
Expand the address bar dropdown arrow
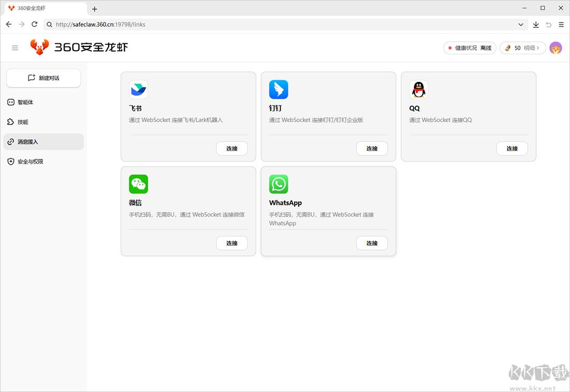(521, 24)
